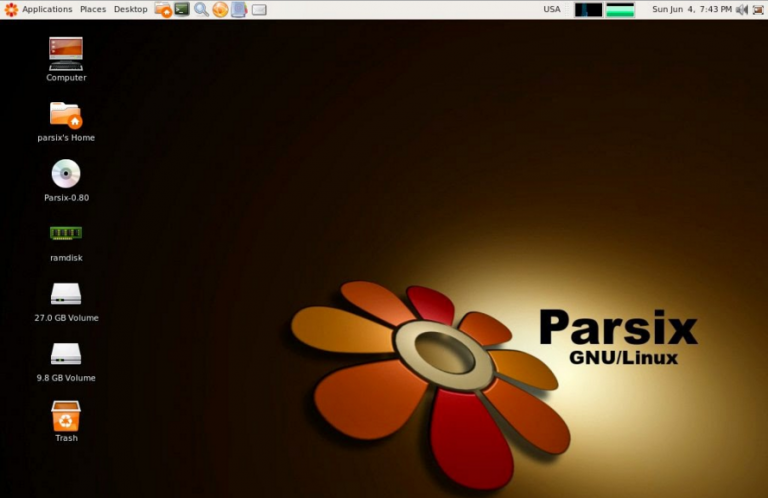Click the Parsix flower logo icon in panel
Screen dimensions: 768x498
[x=11, y=9]
